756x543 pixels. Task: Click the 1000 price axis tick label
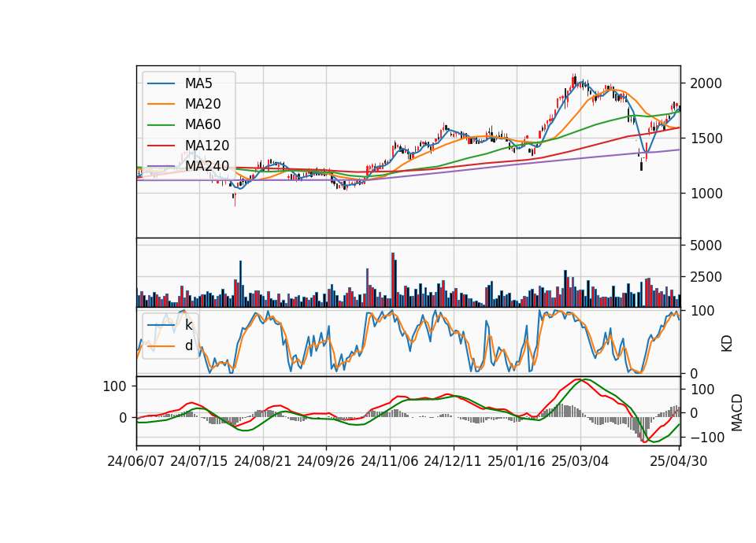tap(706, 194)
